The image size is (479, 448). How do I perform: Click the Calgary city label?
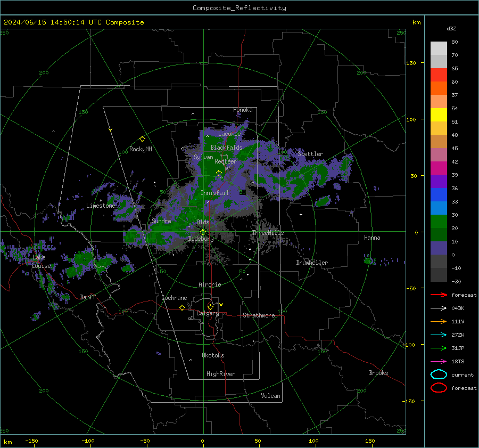click(x=208, y=313)
